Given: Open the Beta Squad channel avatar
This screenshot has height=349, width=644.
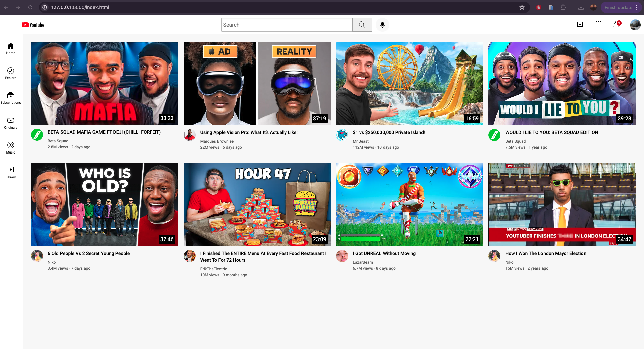Looking at the screenshot, I should click(37, 135).
